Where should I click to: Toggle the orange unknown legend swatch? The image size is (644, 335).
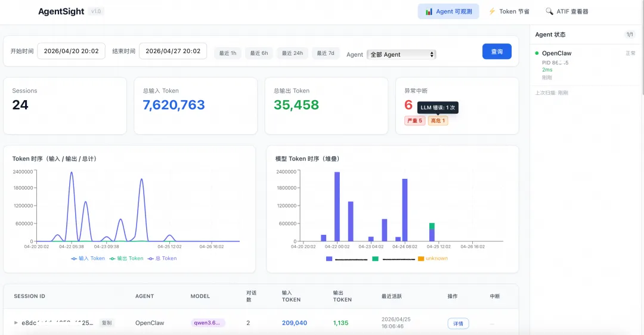(421, 259)
